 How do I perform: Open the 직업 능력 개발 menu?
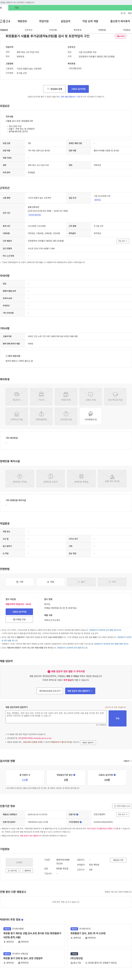tap(90, 21)
